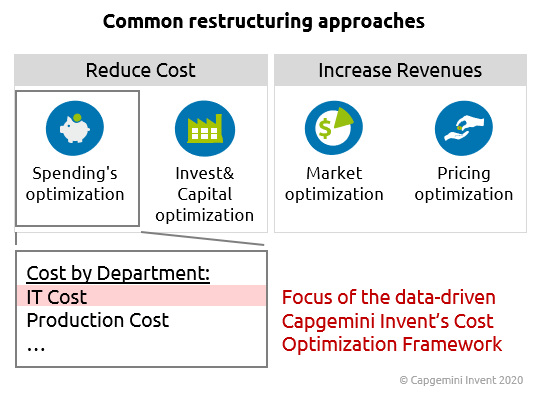Viewport: 538px width, 397px height.
Task: Click the green factory Invest & Capital icon
Action: [205, 128]
